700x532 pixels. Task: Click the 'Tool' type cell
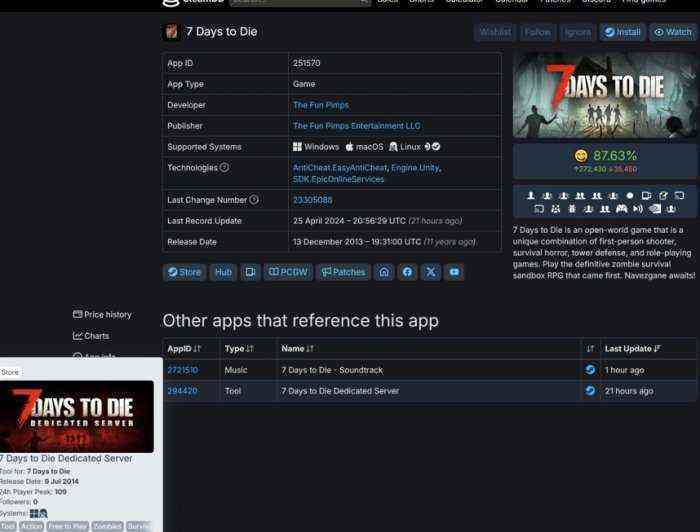tap(233, 391)
